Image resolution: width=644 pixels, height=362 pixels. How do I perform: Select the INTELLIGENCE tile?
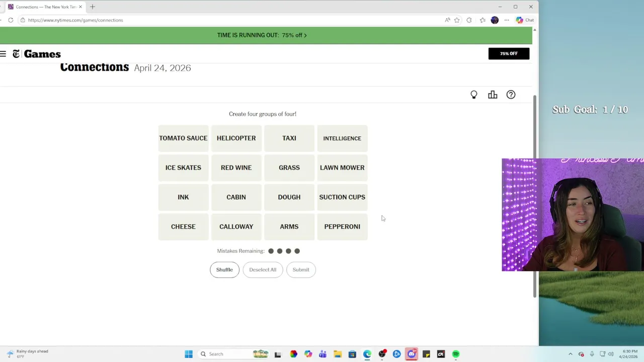pyautogui.click(x=342, y=138)
